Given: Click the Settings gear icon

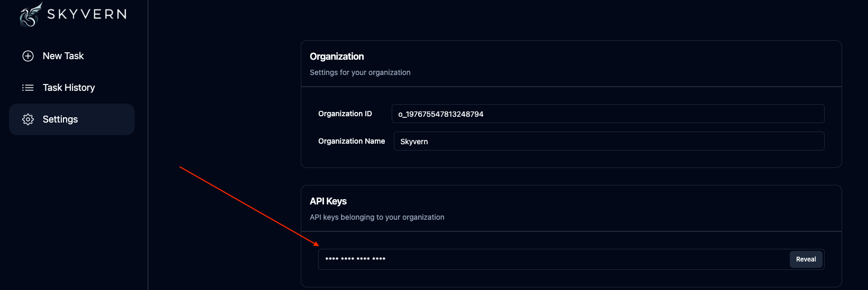Looking at the screenshot, I should pyautogui.click(x=28, y=119).
